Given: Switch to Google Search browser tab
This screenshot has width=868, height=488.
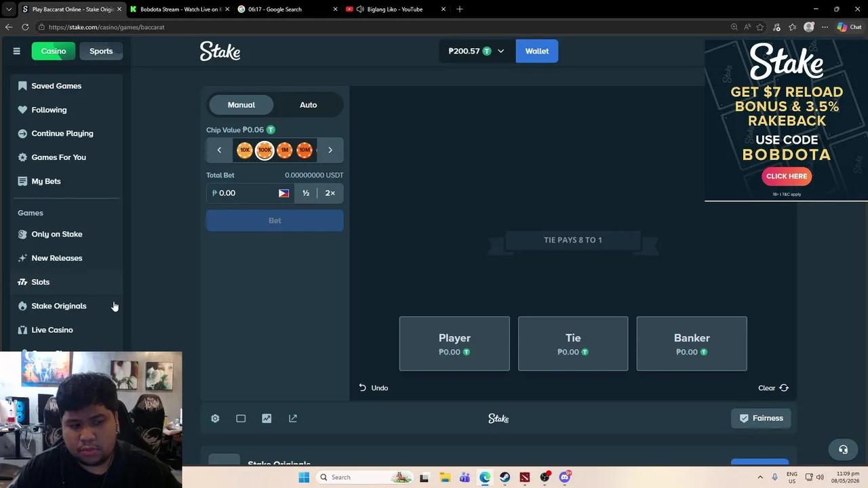Looking at the screenshot, I should tap(288, 9).
